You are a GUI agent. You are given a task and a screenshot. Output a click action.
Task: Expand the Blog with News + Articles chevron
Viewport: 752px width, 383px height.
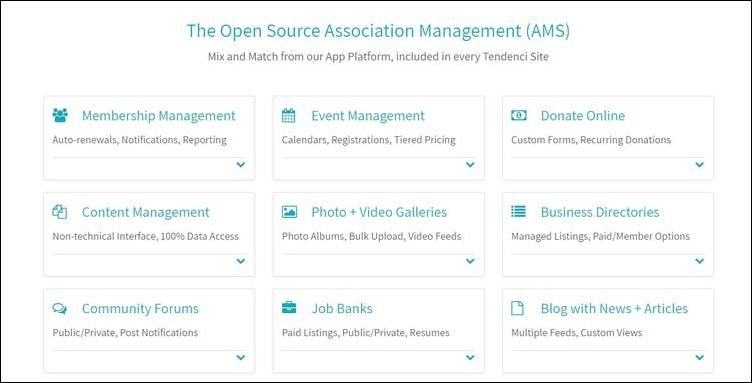coord(700,357)
